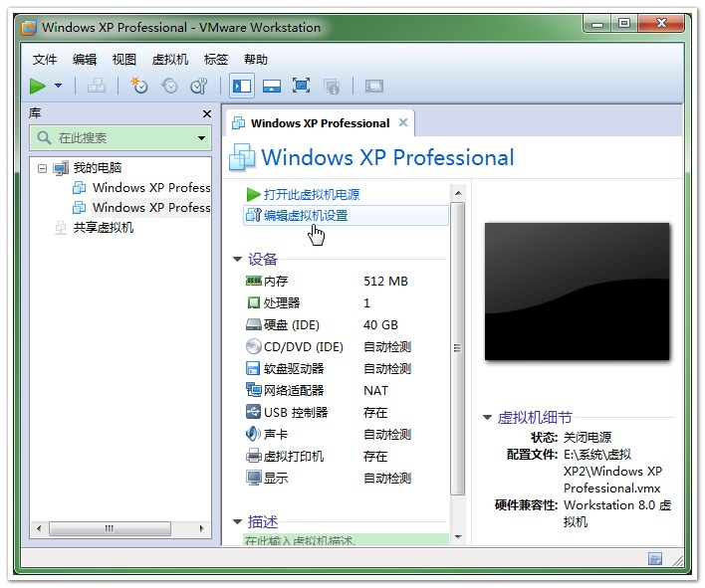Select the second Windows XP Profess tree entry
The height and width of the screenshot is (588, 705).
tap(151, 208)
